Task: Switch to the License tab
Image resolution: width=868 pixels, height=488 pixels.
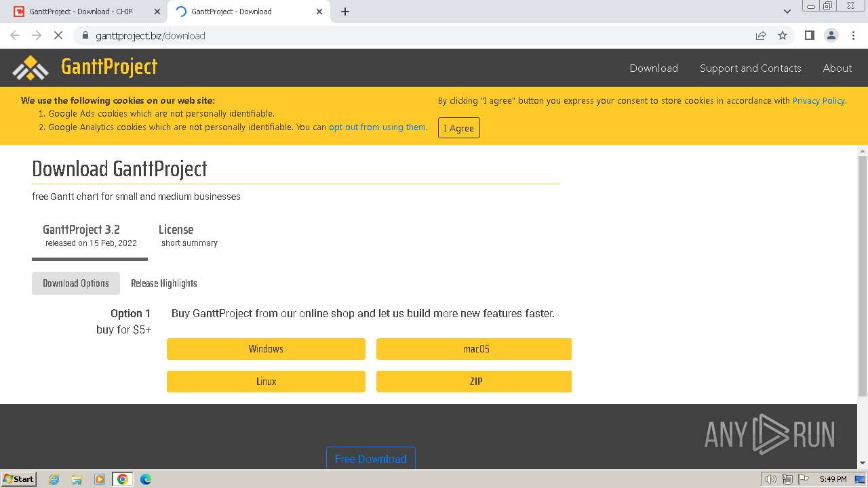Action: point(189,236)
